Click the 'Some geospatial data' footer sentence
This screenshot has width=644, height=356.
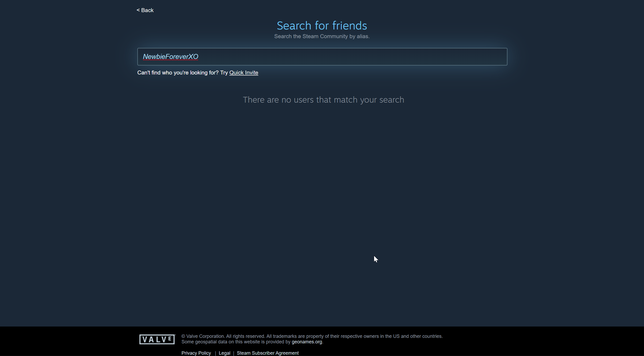tap(236, 342)
